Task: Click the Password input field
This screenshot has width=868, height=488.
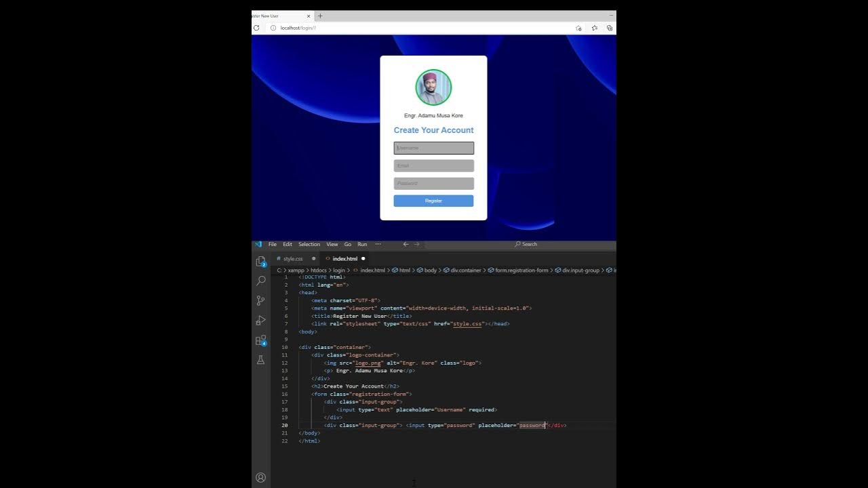Action: click(x=433, y=183)
